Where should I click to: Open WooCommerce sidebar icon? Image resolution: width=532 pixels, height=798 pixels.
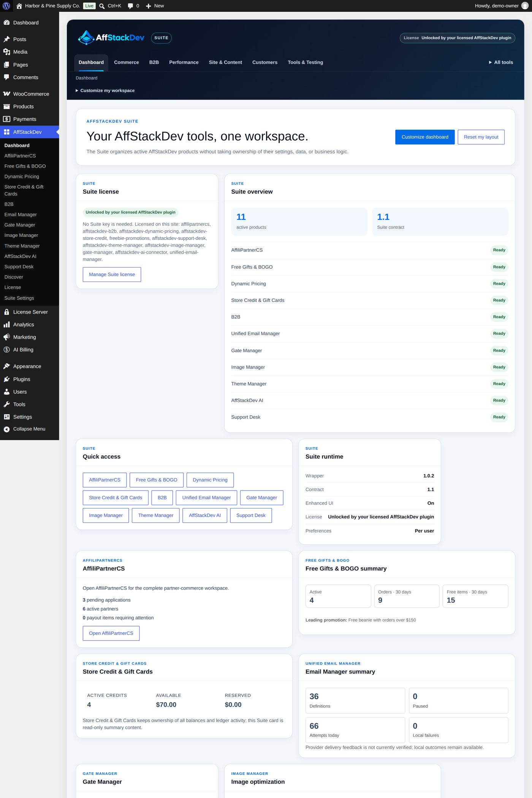pyautogui.click(x=6, y=94)
